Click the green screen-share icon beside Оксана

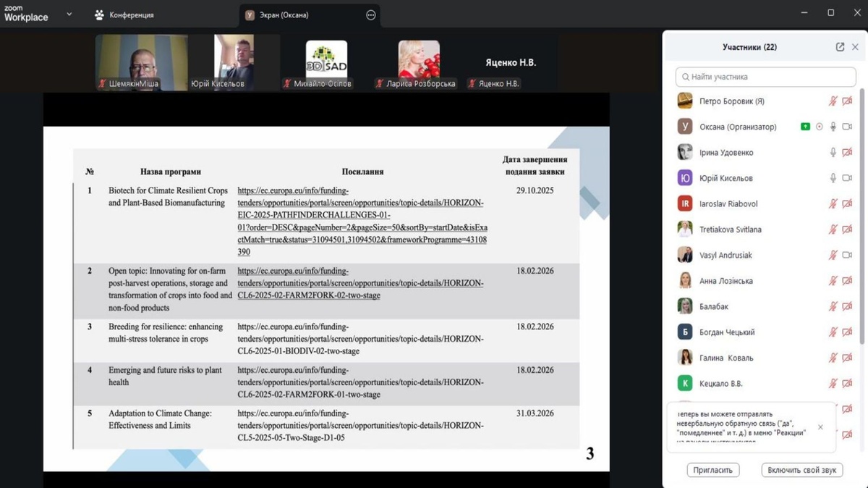pyautogui.click(x=805, y=127)
